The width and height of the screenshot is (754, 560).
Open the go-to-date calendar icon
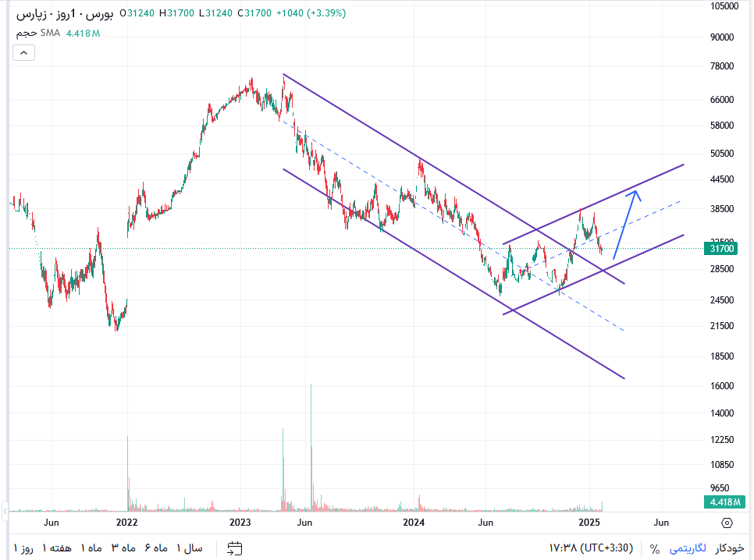235,548
